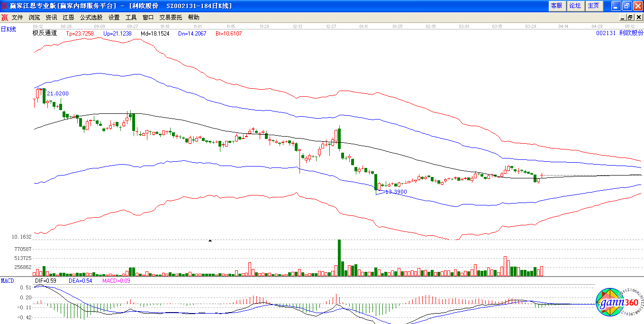Open the 公式选股 menu
Screen dimensions: 644x324
(91, 18)
